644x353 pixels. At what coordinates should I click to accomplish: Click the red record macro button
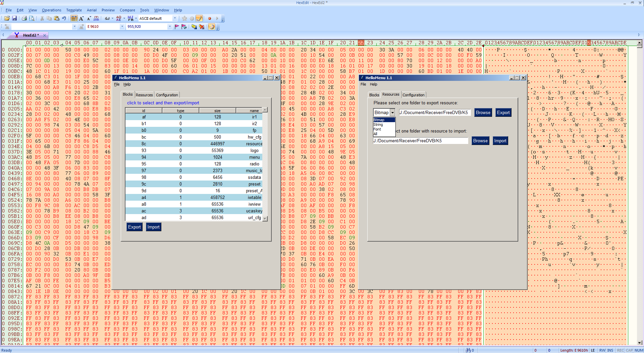210,18
